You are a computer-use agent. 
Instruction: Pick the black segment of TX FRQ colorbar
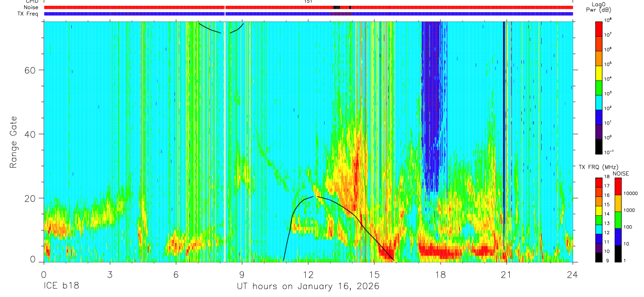pyautogui.click(x=599, y=257)
